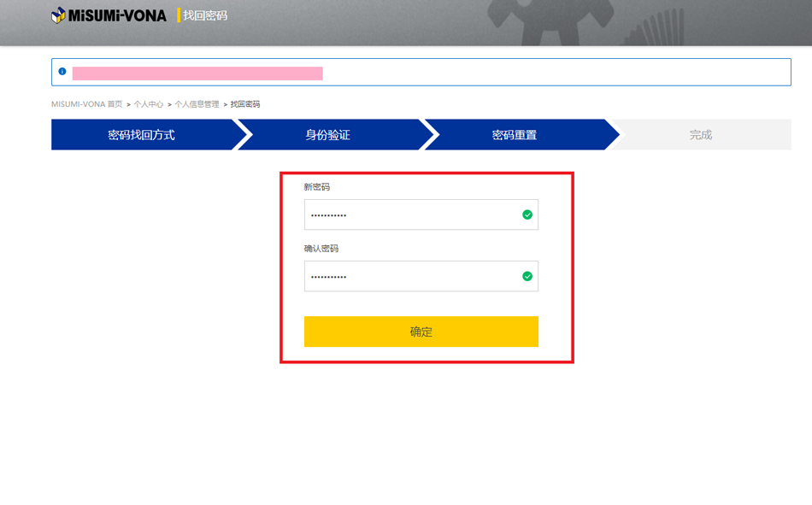Focus the 新密码 password input field

coord(410,214)
